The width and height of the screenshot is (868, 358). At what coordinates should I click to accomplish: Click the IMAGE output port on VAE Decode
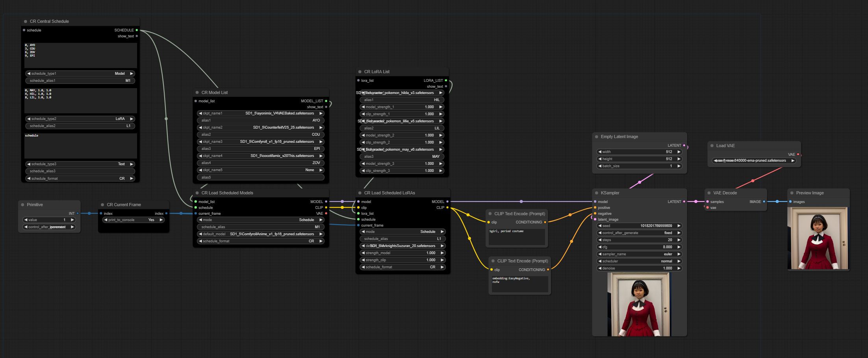click(x=764, y=202)
